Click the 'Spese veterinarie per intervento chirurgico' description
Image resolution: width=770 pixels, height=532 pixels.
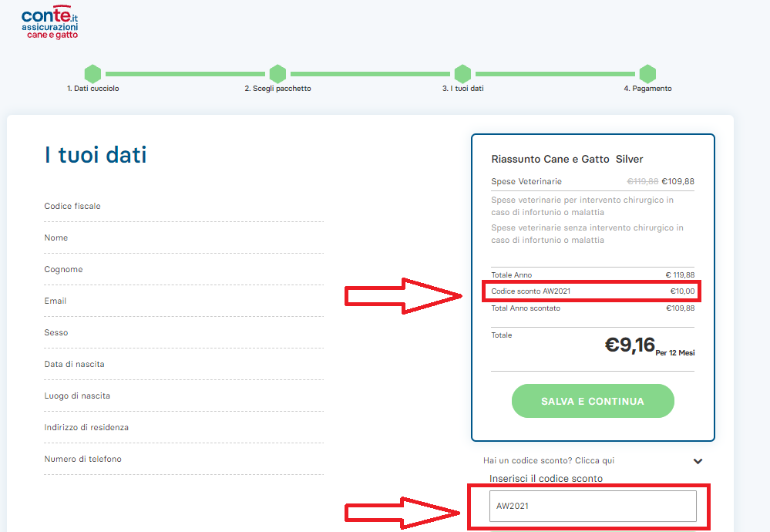583,207
